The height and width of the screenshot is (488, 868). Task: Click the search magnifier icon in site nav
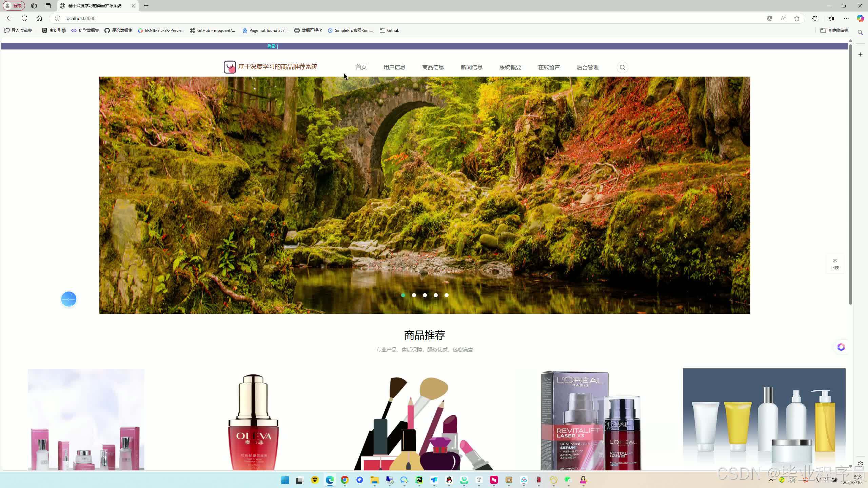(622, 67)
